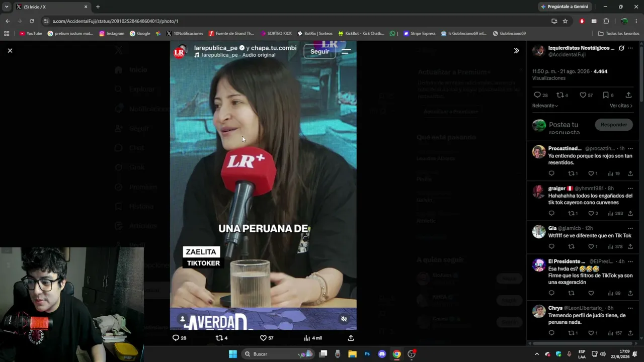The height and width of the screenshot is (362, 644).
Task: Unmute the video with the speaker icon
Action: (344, 319)
